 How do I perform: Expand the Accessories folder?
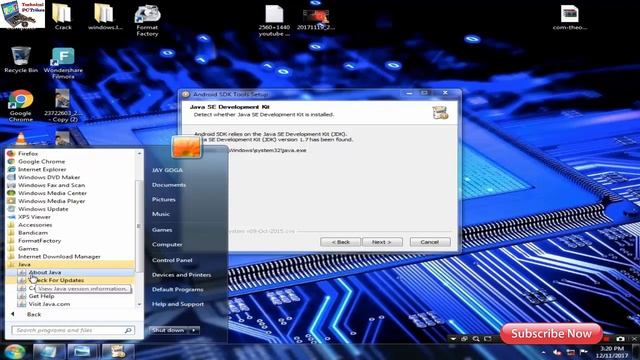point(35,225)
